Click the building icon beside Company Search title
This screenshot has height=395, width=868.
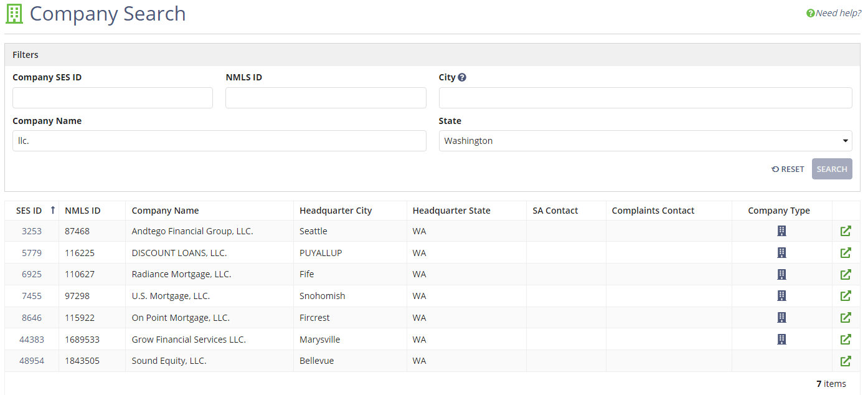tap(14, 13)
